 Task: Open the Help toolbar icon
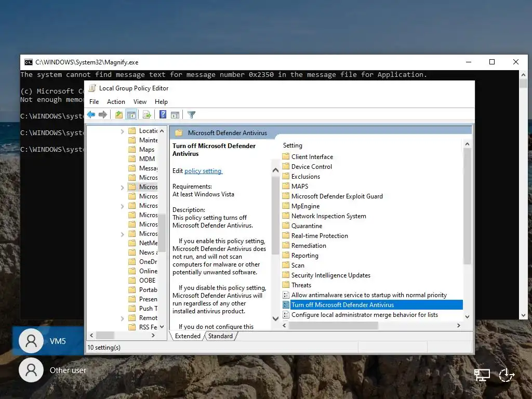(163, 115)
